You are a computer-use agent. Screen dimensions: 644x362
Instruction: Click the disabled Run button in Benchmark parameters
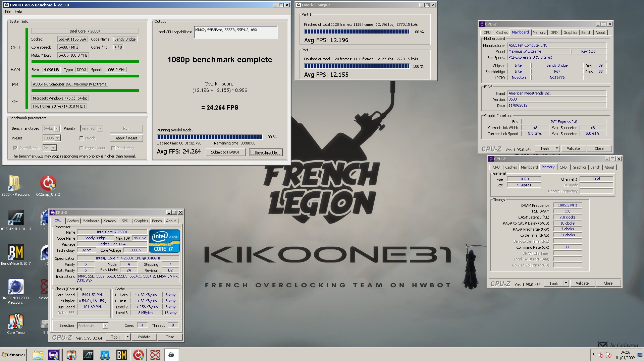(126, 128)
